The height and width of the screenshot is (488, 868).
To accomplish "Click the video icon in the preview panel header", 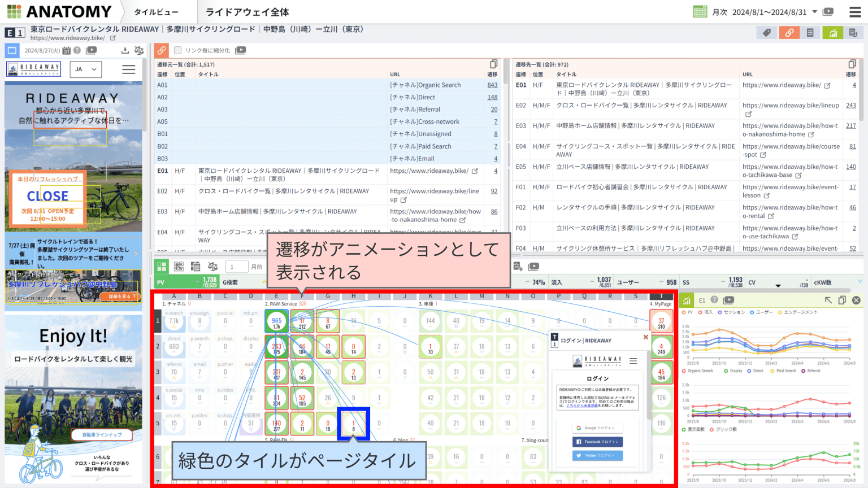I will pos(91,50).
